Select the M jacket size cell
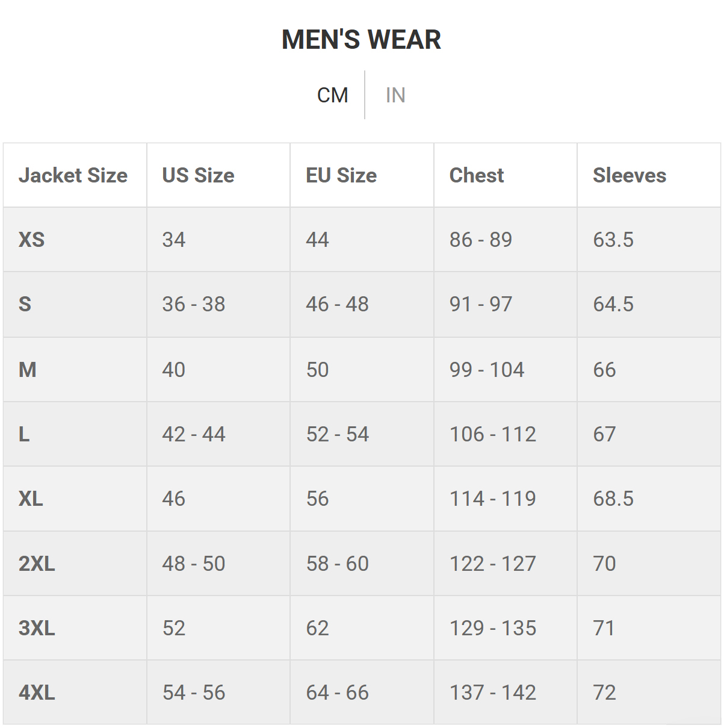 pos(28,370)
